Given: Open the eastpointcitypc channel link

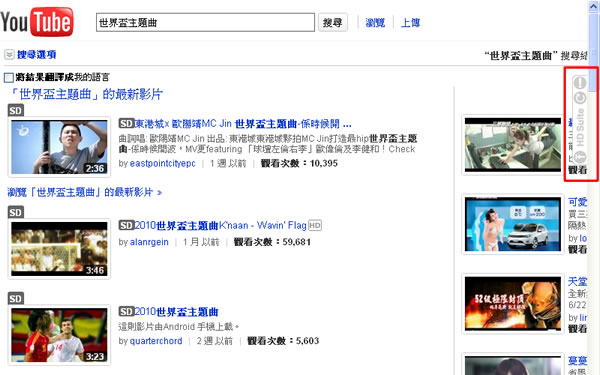Looking at the screenshot, I should 163,163.
